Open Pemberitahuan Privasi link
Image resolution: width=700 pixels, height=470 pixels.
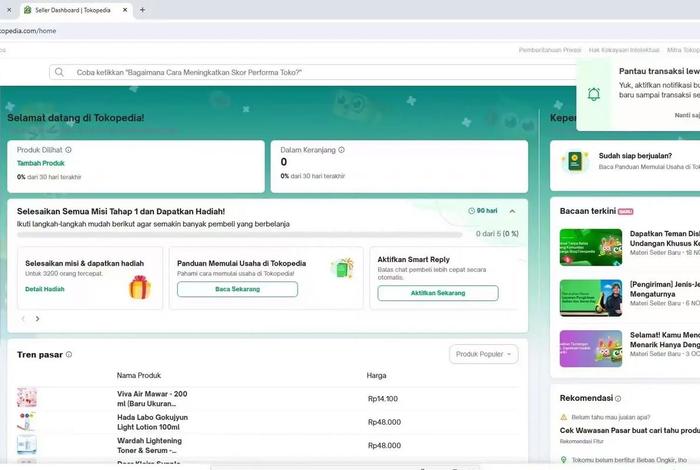point(548,49)
